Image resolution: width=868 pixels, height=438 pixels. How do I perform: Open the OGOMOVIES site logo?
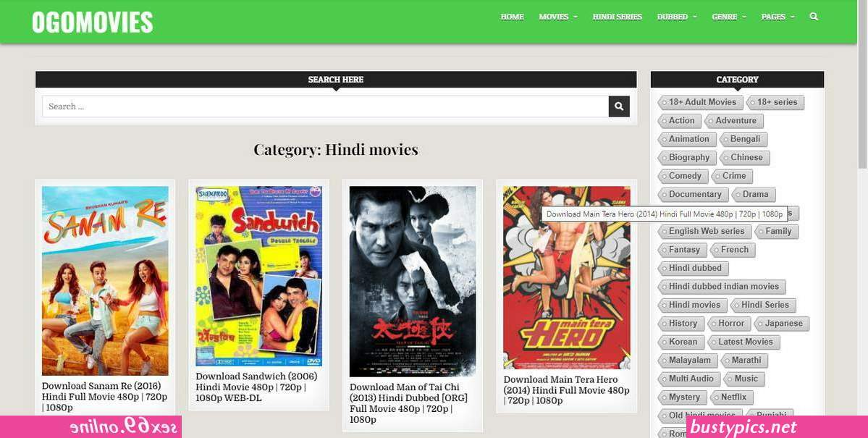click(x=93, y=22)
